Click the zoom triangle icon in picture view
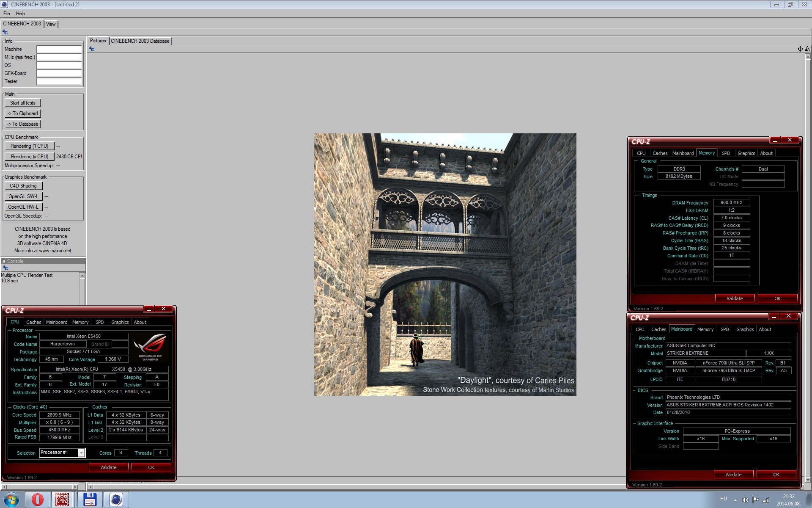Image resolution: width=812 pixels, height=508 pixels. tap(807, 49)
